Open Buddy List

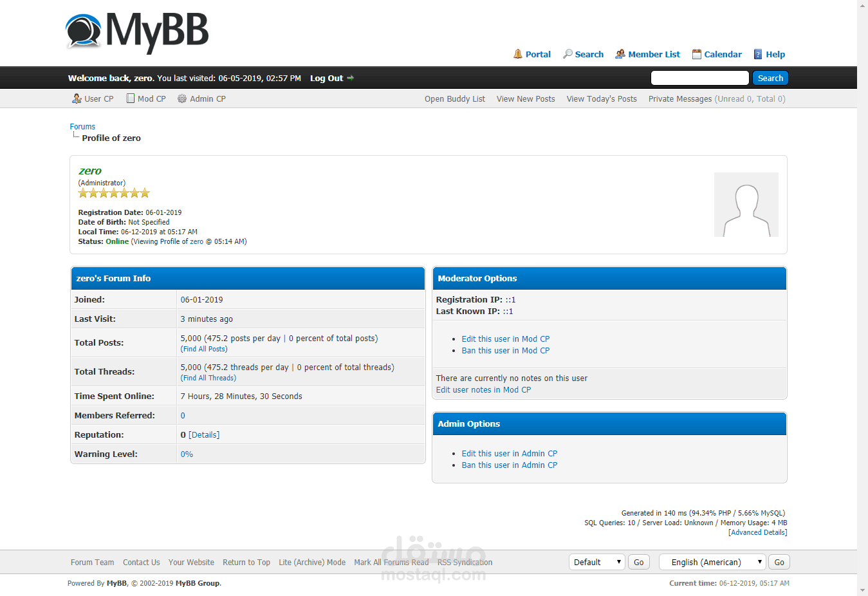coord(455,98)
